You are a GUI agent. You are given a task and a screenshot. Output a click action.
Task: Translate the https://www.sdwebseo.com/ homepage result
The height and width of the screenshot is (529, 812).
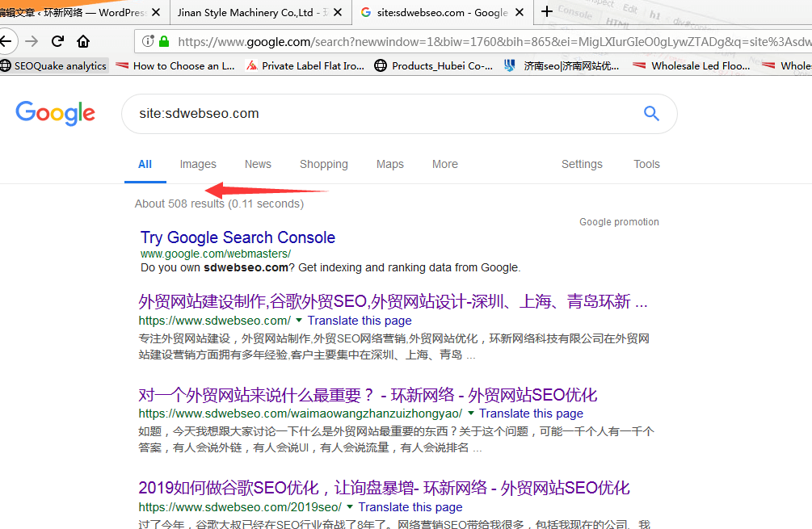point(360,321)
